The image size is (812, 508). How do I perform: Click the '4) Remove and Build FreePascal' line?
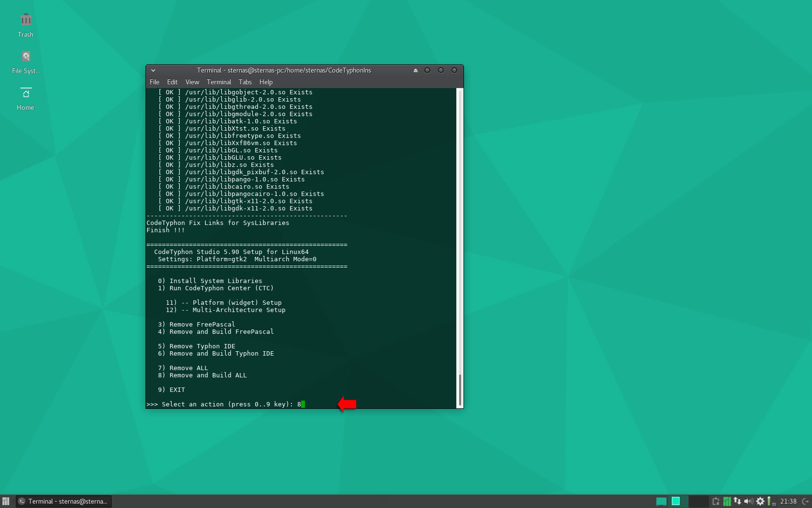click(216, 332)
